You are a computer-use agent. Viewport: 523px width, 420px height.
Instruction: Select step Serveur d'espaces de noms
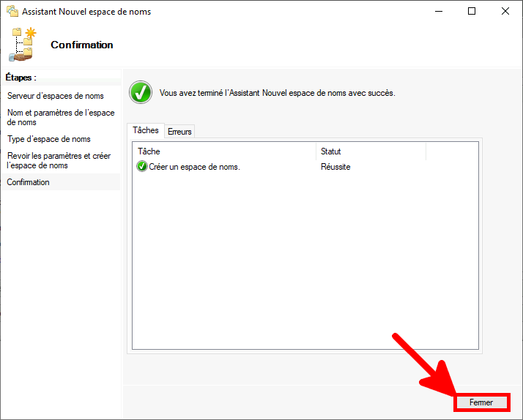56,96
